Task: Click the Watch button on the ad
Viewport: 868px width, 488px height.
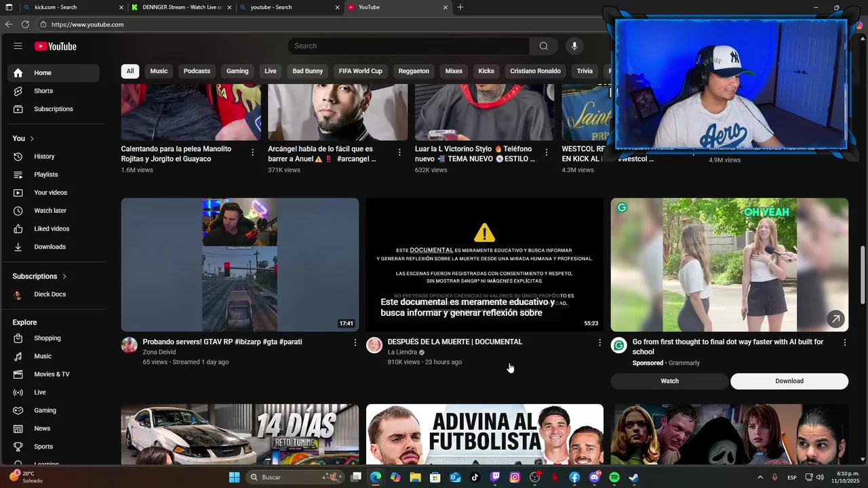Action: 670,382
